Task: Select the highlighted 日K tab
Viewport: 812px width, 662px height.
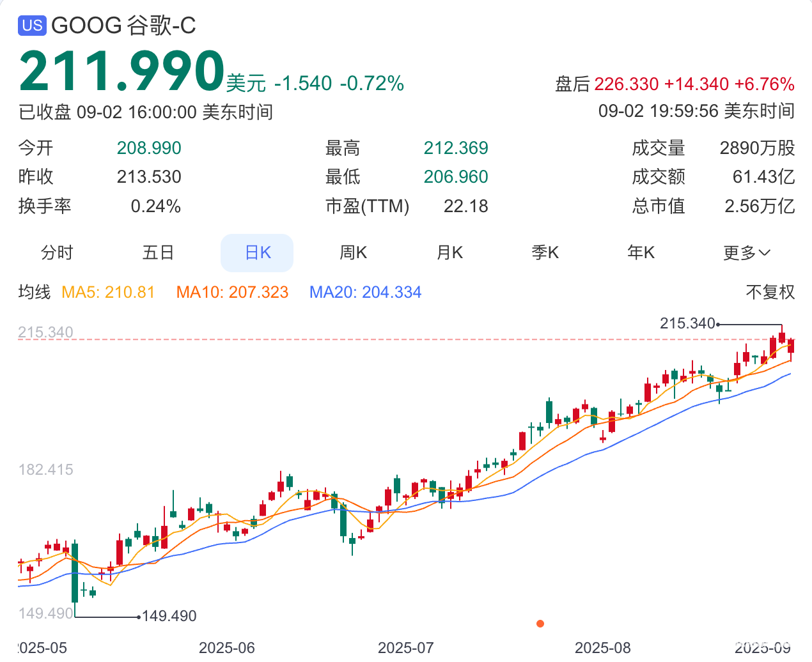Action: [257, 253]
